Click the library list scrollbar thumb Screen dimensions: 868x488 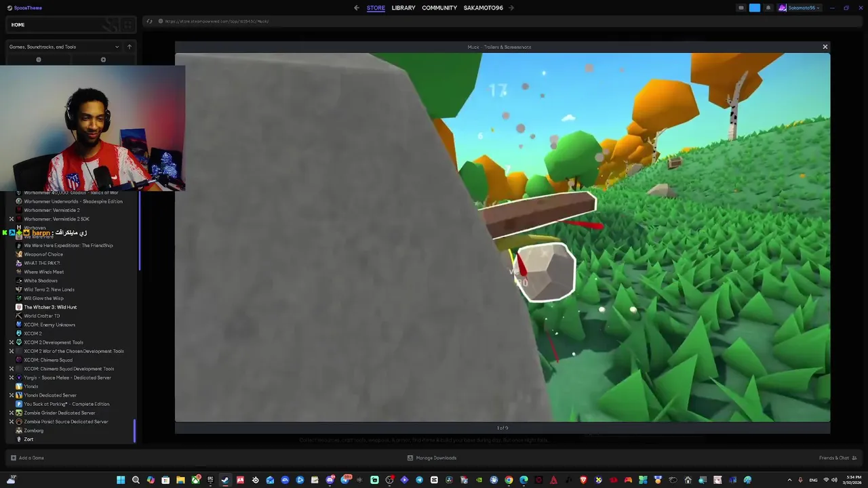coord(134,431)
